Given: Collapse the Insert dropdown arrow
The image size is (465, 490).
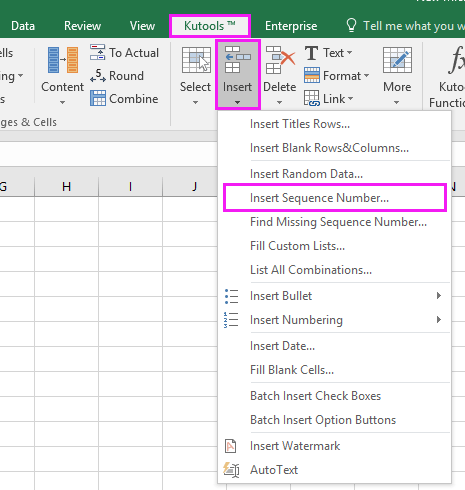Looking at the screenshot, I should (237, 102).
